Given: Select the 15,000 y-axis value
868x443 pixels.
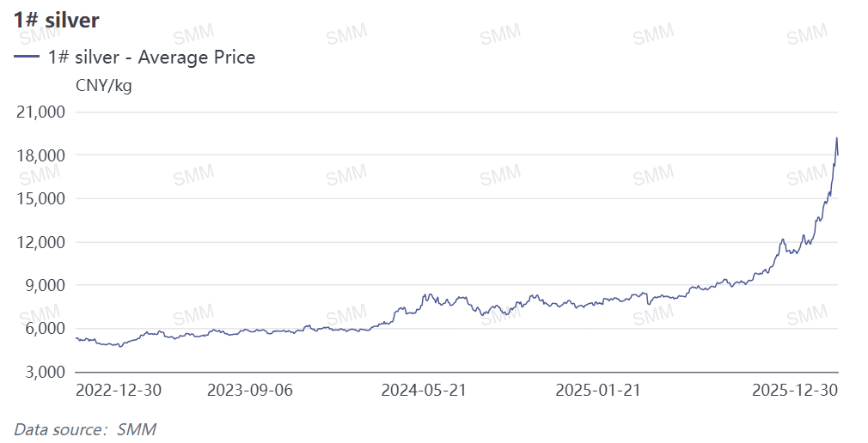Looking at the screenshot, I should coord(42,198).
